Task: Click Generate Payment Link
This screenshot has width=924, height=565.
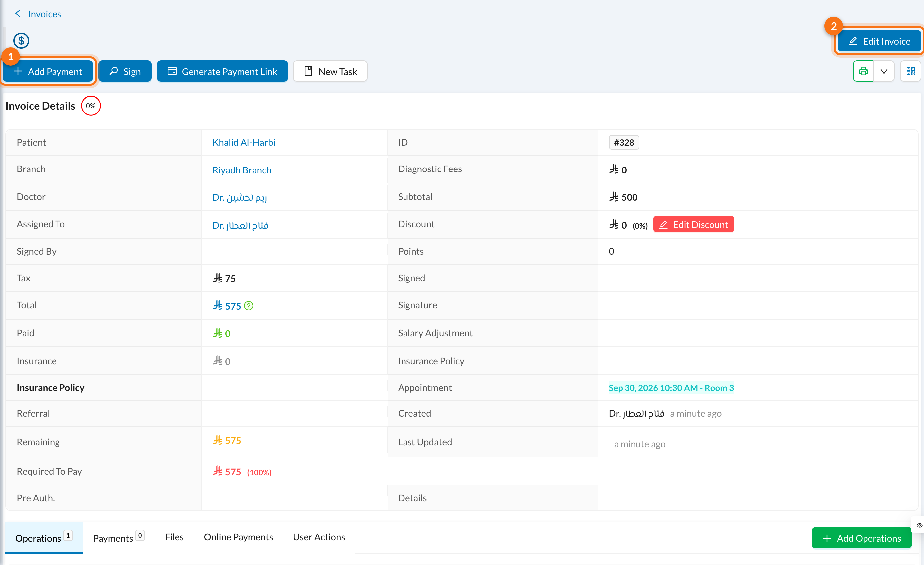Action: coord(222,71)
